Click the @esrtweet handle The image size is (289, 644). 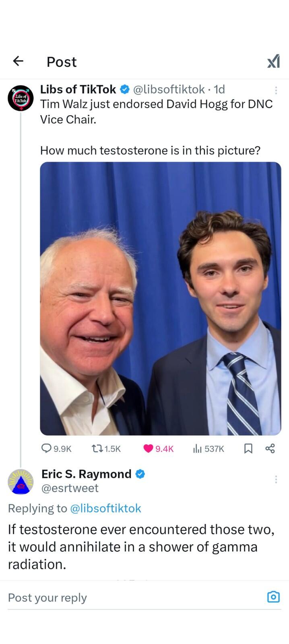70,488
